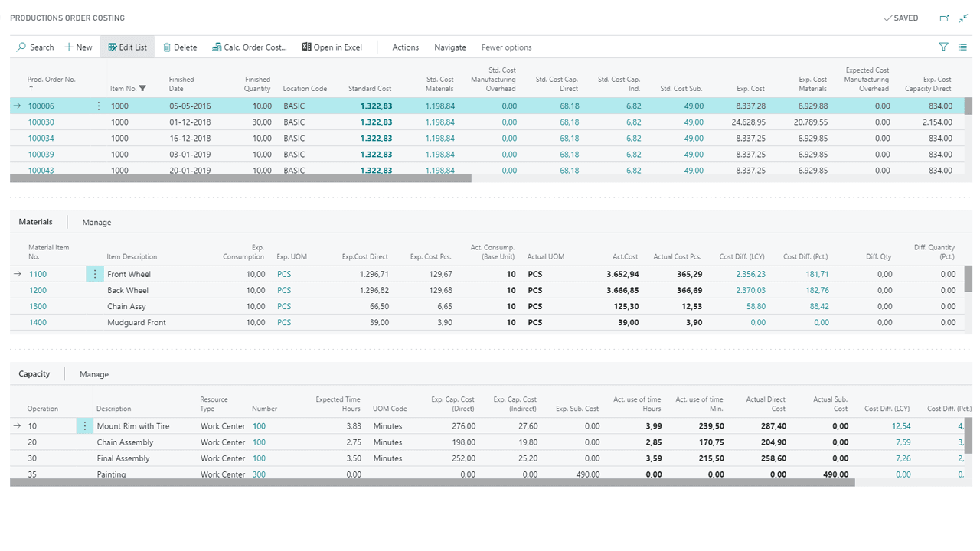Open work center 300 for Painting
Screen dimensions: 980x551
coord(259,474)
